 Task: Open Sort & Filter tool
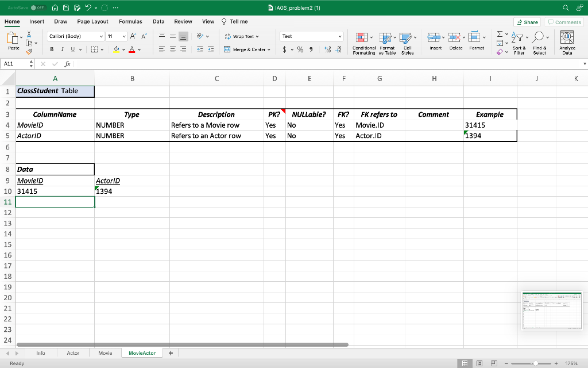point(519,44)
